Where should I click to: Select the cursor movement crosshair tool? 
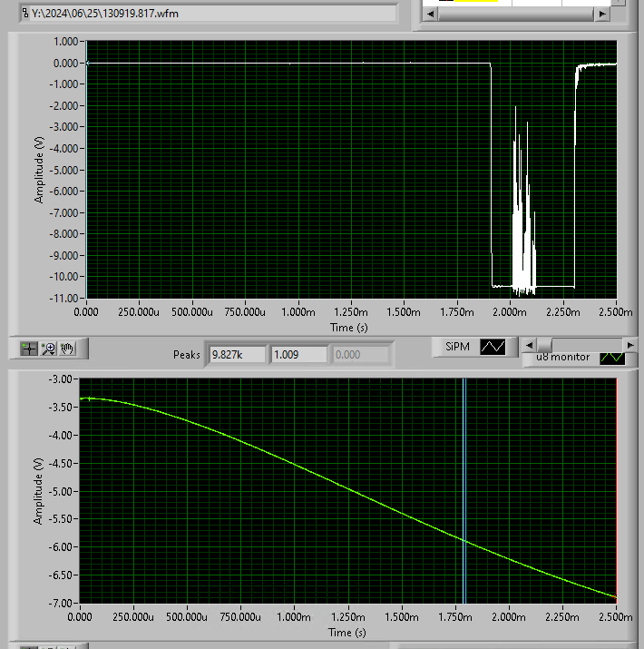29,349
